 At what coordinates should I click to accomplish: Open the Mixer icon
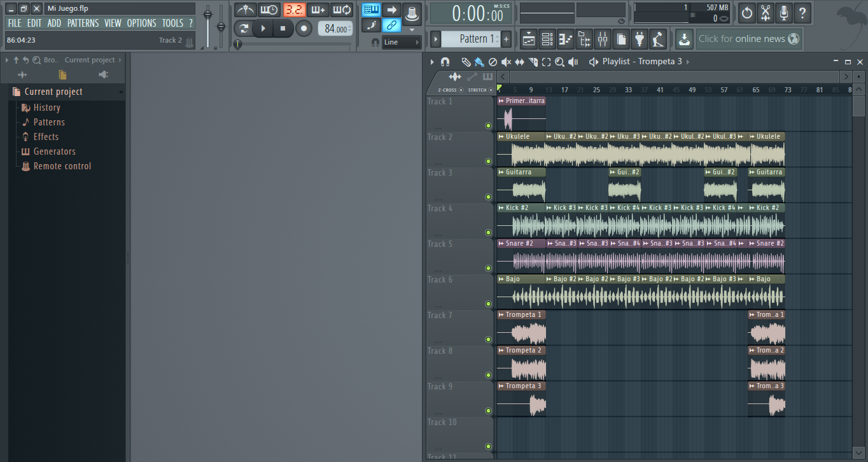(x=603, y=39)
